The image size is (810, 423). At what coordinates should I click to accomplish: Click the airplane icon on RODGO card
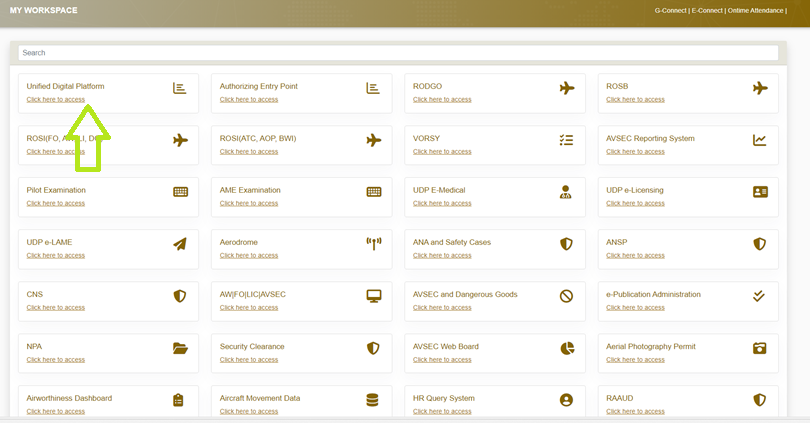pyautogui.click(x=567, y=89)
